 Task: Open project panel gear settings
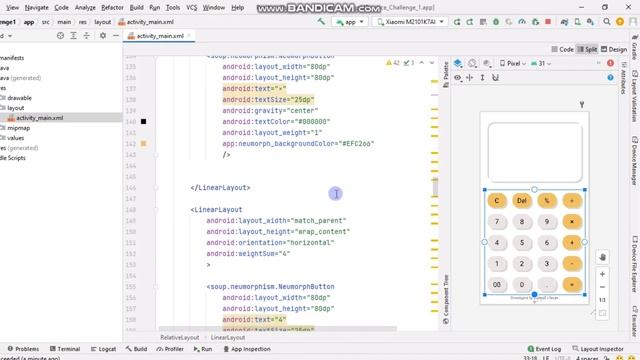point(103,36)
